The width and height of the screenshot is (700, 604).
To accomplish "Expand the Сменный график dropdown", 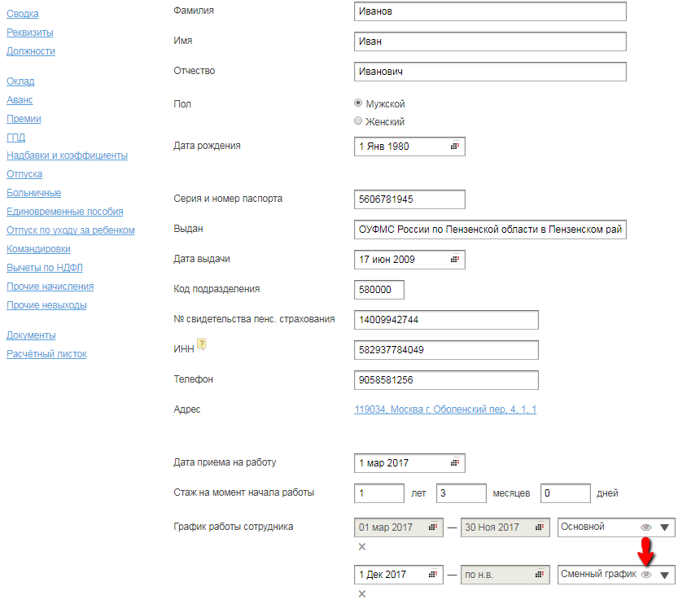I will (x=664, y=575).
